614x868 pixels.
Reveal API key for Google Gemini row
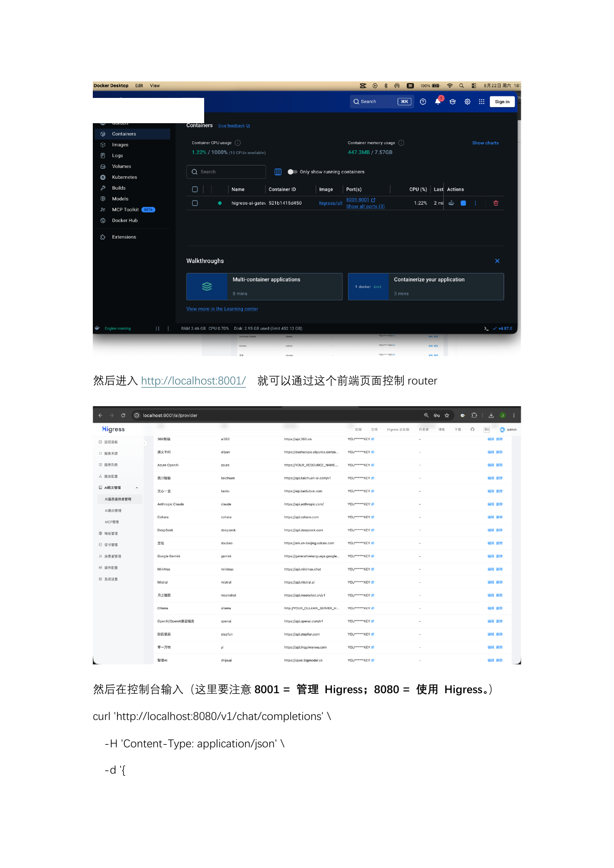coord(373,556)
